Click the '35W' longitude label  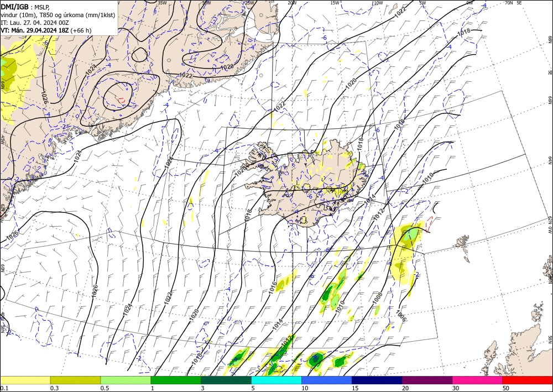point(162,2)
